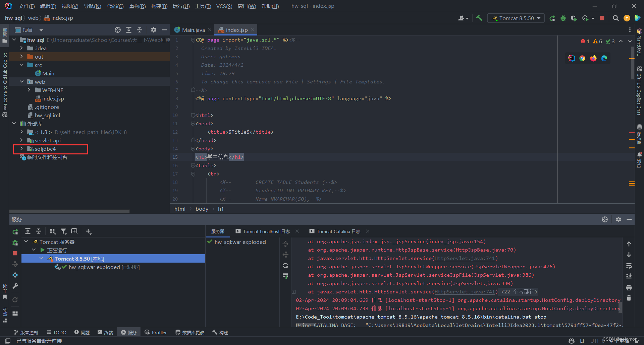
Task: Open the user account icon dropdown
Action: pyautogui.click(x=463, y=18)
